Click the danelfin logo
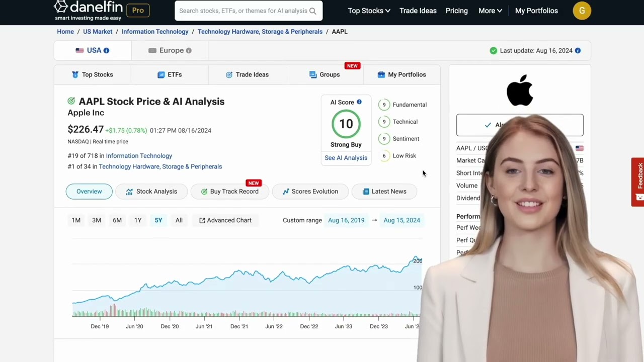This screenshot has height=362, width=644. point(88,11)
